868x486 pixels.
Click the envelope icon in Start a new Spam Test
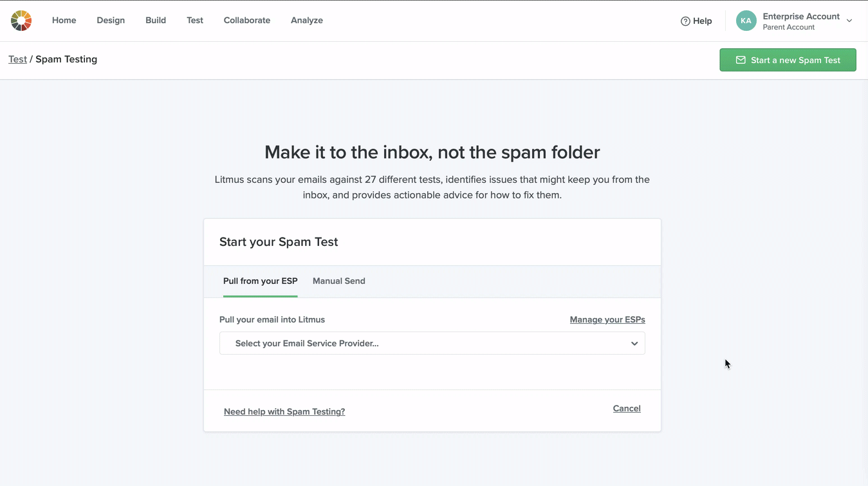(741, 60)
